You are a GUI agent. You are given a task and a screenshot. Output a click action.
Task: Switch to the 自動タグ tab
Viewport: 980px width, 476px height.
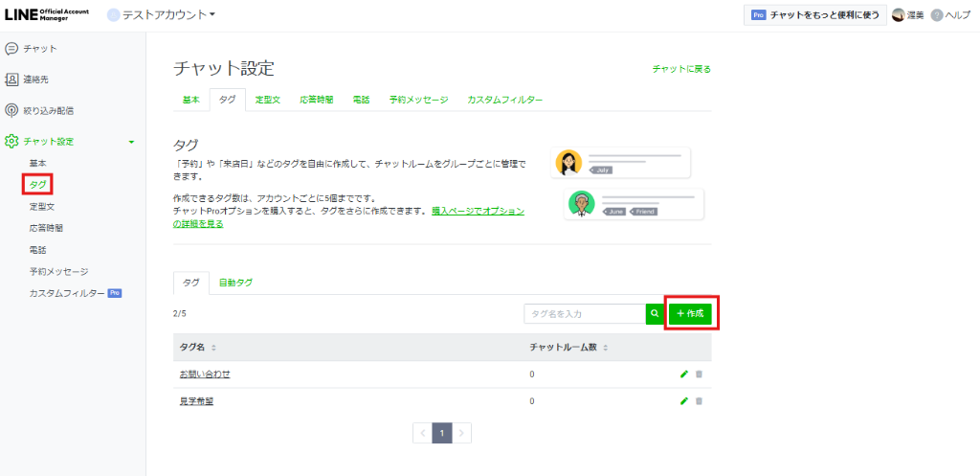click(x=235, y=283)
